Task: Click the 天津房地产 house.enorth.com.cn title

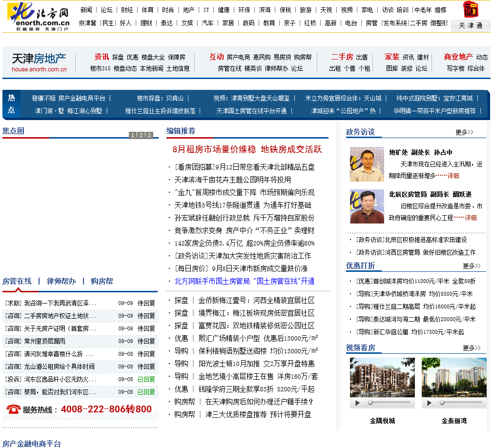Action: tap(39, 62)
